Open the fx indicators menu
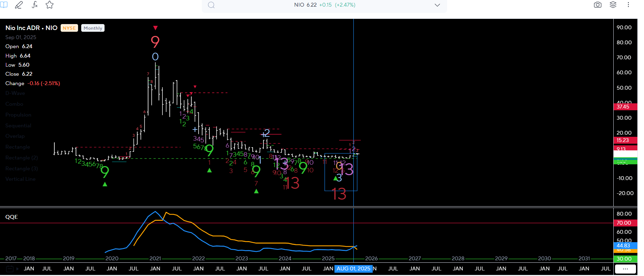The image size is (644, 276). pyautogui.click(x=34, y=5)
